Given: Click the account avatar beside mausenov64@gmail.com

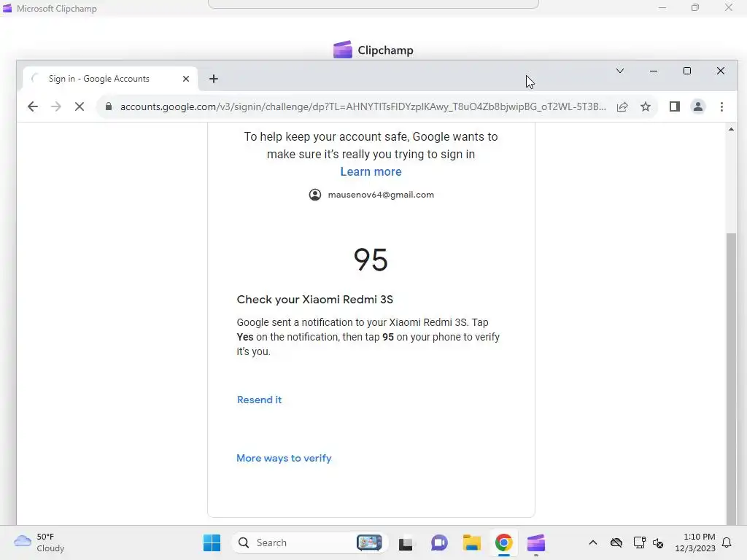Looking at the screenshot, I should (x=315, y=195).
